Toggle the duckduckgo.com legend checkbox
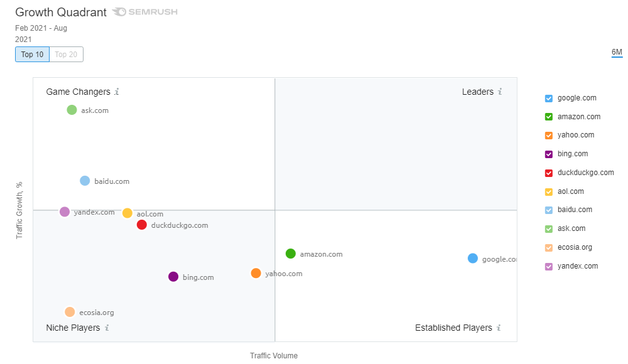Image resolution: width=628 pixels, height=364 pixels. point(548,173)
